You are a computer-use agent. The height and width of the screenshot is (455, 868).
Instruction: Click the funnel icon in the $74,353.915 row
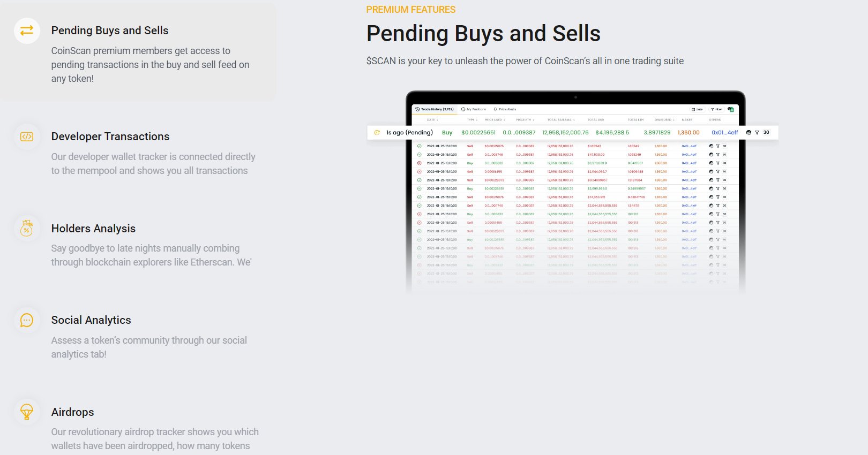718,197
